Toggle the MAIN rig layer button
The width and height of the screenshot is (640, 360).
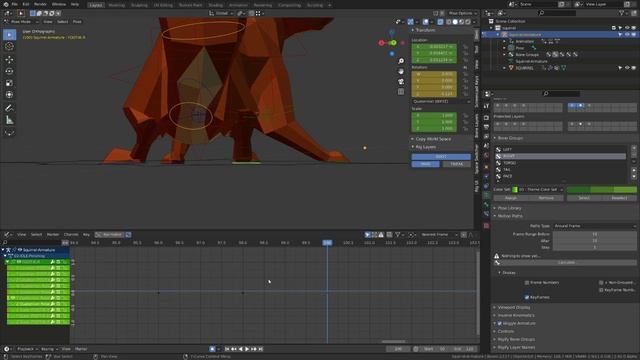pyautogui.click(x=425, y=164)
